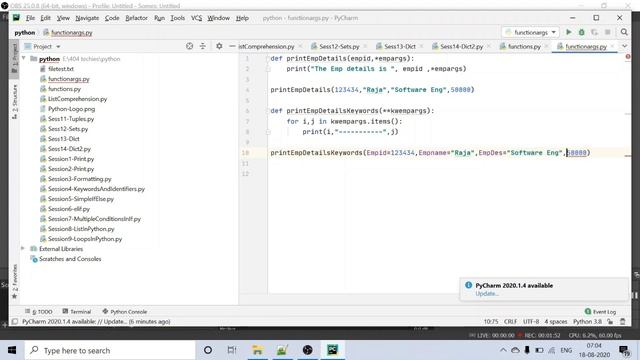This screenshot has width=640, height=360.
Task: Click the UTF-8 encoding status
Action: point(531,322)
